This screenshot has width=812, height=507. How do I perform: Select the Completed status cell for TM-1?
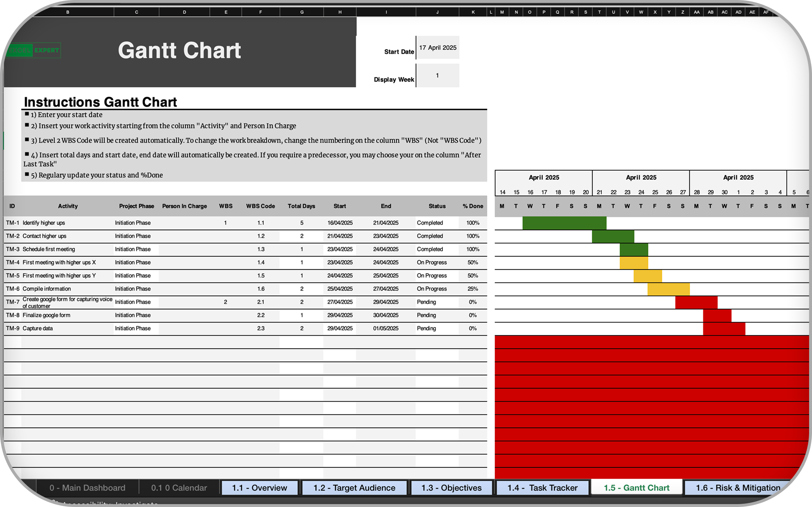click(x=430, y=223)
